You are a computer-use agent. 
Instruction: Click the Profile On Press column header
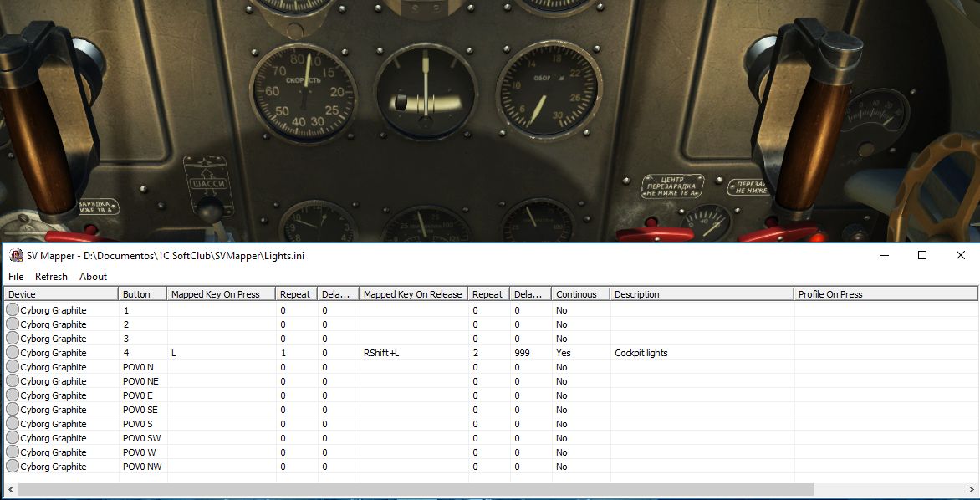tap(886, 293)
